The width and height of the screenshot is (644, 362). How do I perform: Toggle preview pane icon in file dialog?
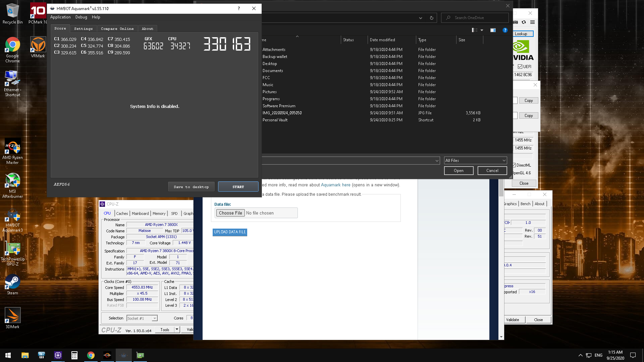[493, 30]
